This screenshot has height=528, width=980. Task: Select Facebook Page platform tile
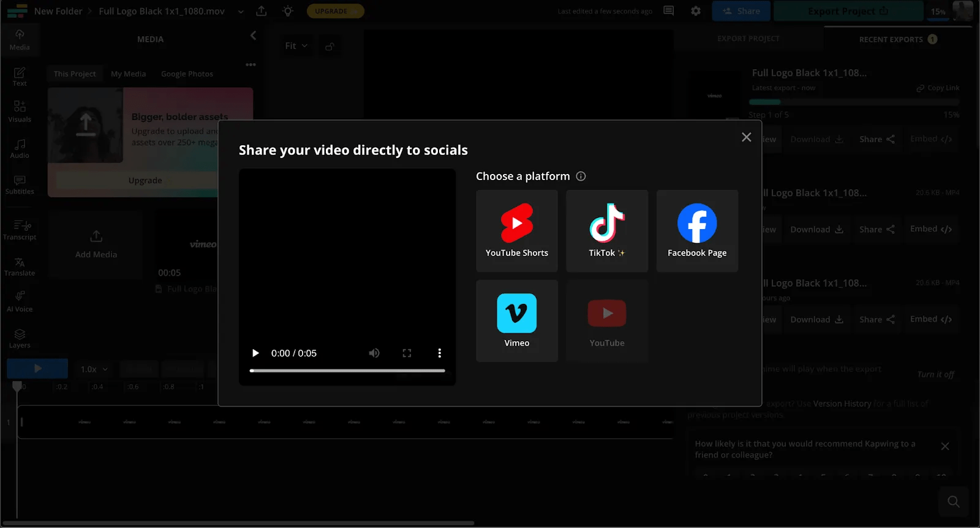coord(697,231)
